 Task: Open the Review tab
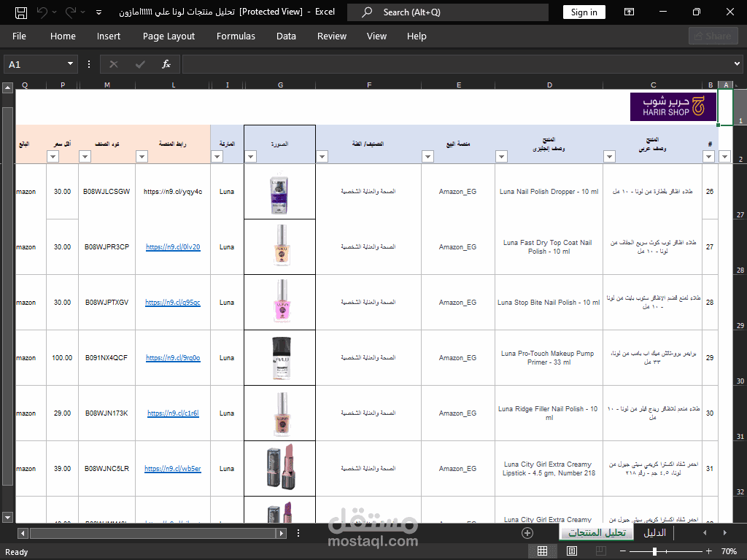(332, 36)
